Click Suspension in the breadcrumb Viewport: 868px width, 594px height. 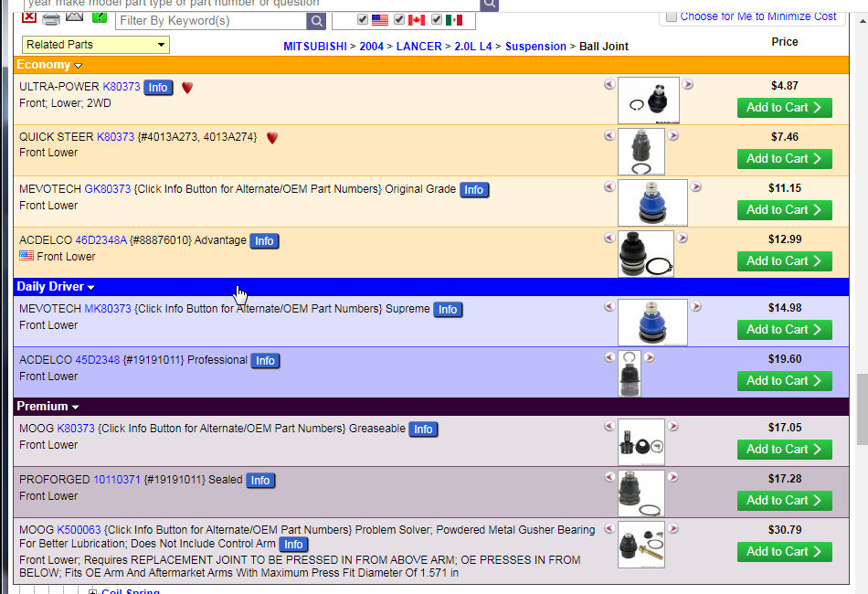535,47
